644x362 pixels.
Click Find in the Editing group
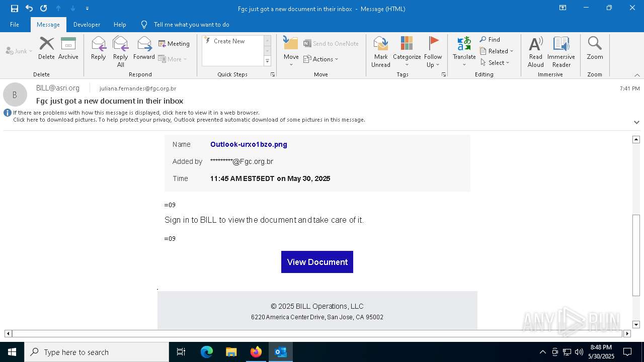490,40
